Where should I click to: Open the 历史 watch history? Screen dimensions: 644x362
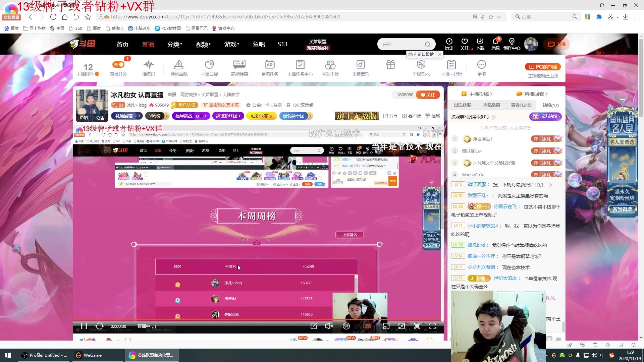[449, 44]
